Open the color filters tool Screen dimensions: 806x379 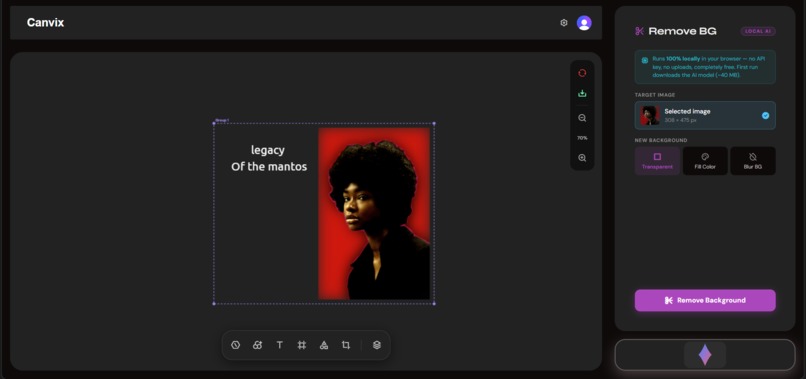[258, 345]
